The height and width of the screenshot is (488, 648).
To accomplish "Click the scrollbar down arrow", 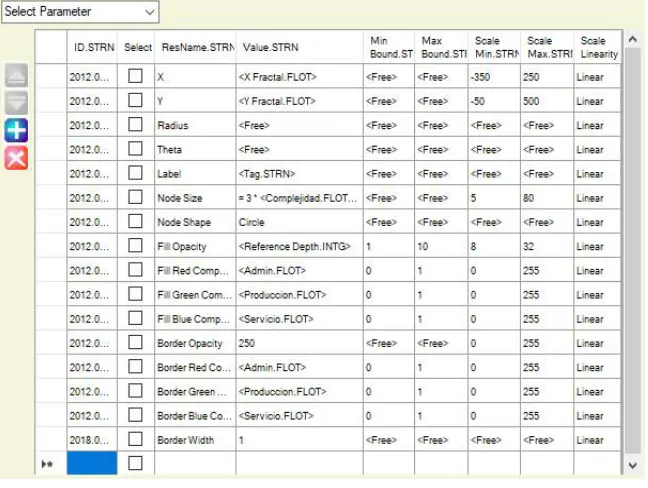I will tap(632, 466).
